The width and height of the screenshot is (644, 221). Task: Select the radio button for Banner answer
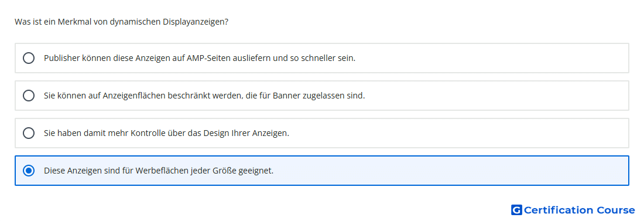[29, 96]
